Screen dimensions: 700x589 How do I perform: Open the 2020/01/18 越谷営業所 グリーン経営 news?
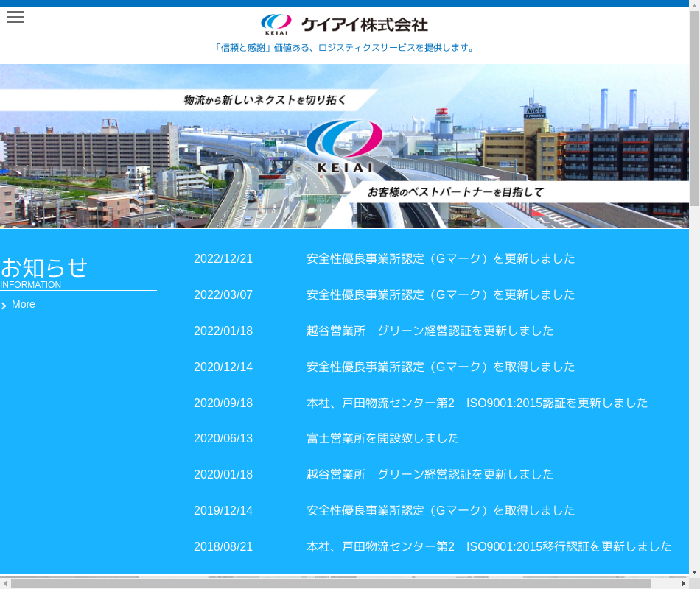[x=430, y=475]
